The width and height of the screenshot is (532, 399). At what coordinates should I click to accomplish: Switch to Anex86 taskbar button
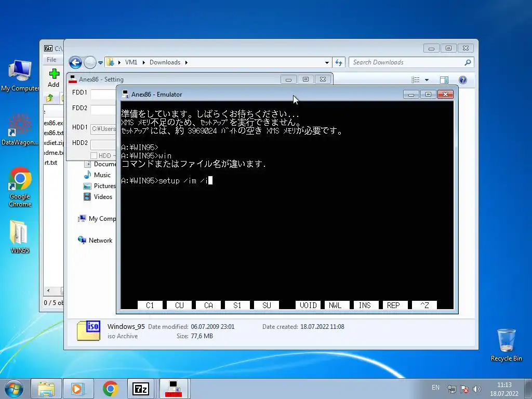click(x=174, y=389)
